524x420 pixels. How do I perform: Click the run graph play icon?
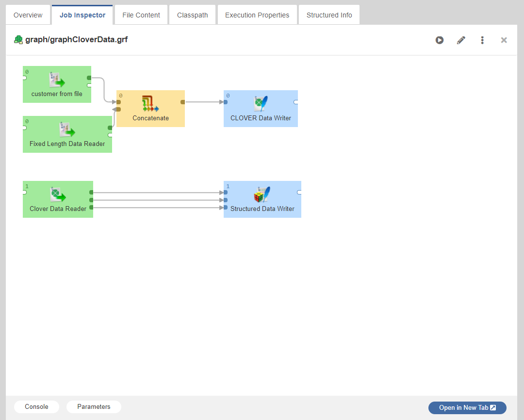point(440,40)
